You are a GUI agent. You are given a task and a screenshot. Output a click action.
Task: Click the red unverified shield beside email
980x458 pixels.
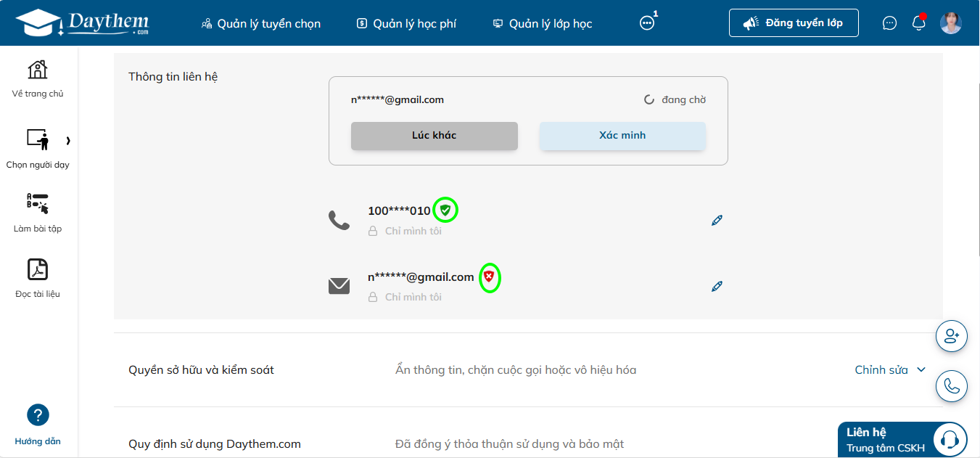pyautogui.click(x=490, y=277)
